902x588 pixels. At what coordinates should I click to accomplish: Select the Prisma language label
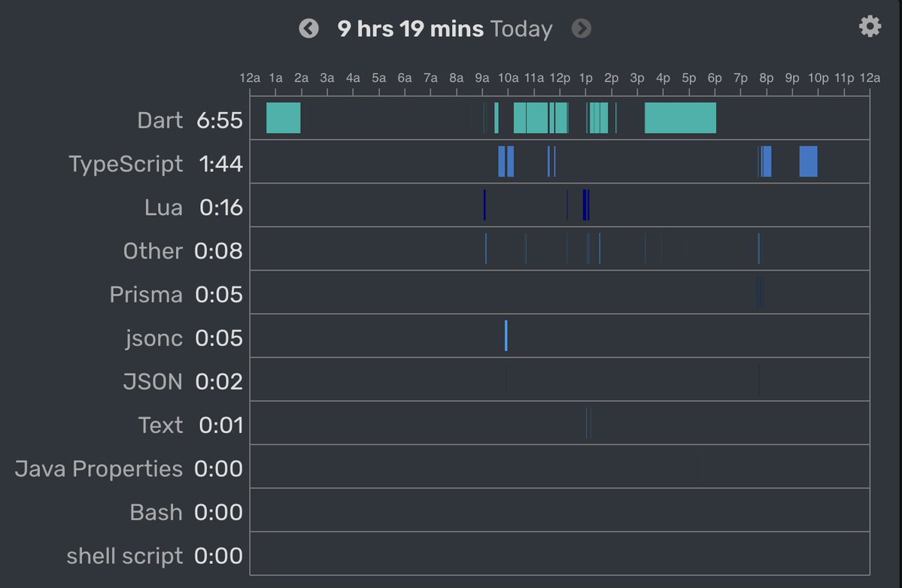pos(146,295)
